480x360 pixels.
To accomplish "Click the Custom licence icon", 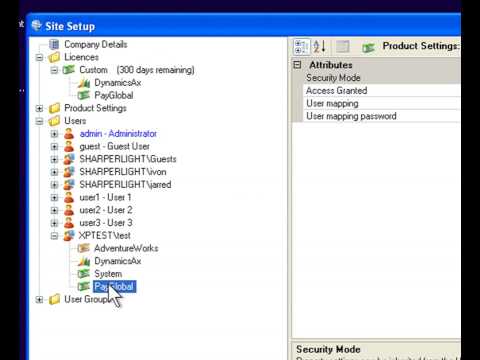I will pos(69,70).
